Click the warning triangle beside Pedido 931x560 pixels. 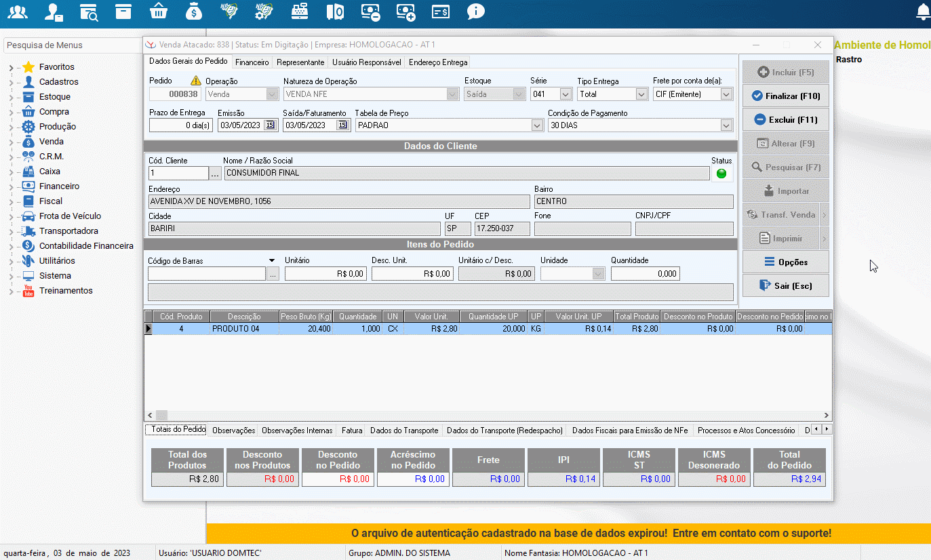point(196,81)
